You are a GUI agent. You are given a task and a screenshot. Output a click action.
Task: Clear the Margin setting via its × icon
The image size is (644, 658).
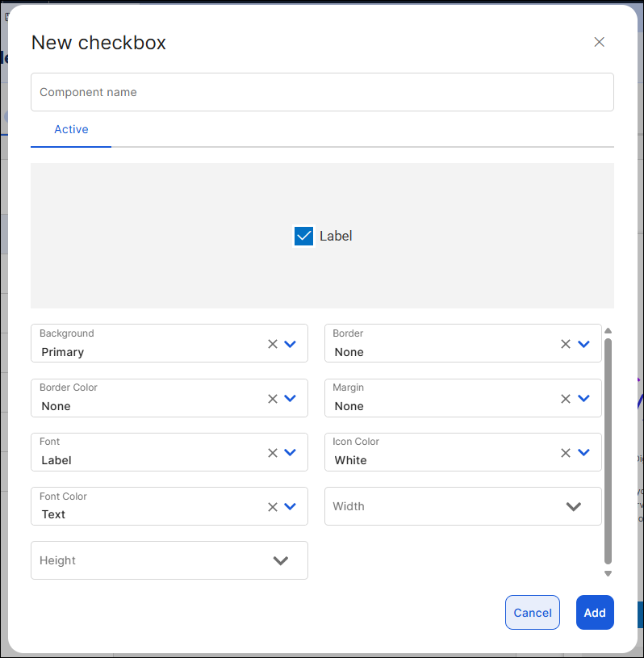[x=566, y=398]
